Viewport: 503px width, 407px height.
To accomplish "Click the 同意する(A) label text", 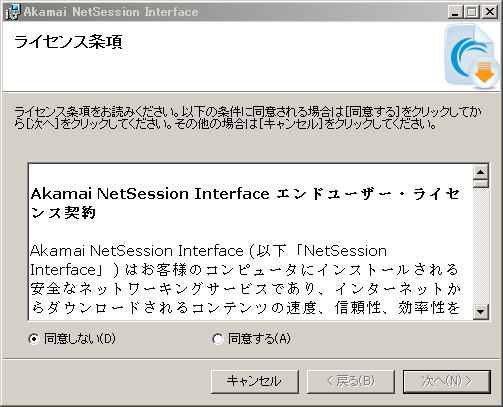I will pyautogui.click(x=259, y=339).
